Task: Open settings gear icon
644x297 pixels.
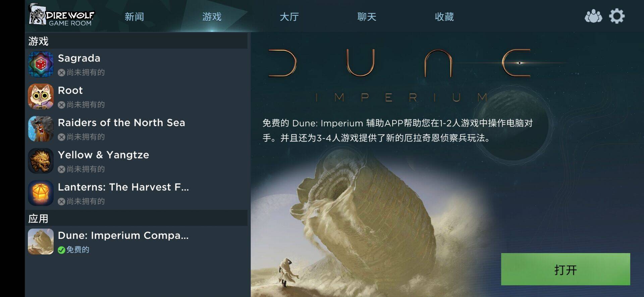Action: (617, 16)
